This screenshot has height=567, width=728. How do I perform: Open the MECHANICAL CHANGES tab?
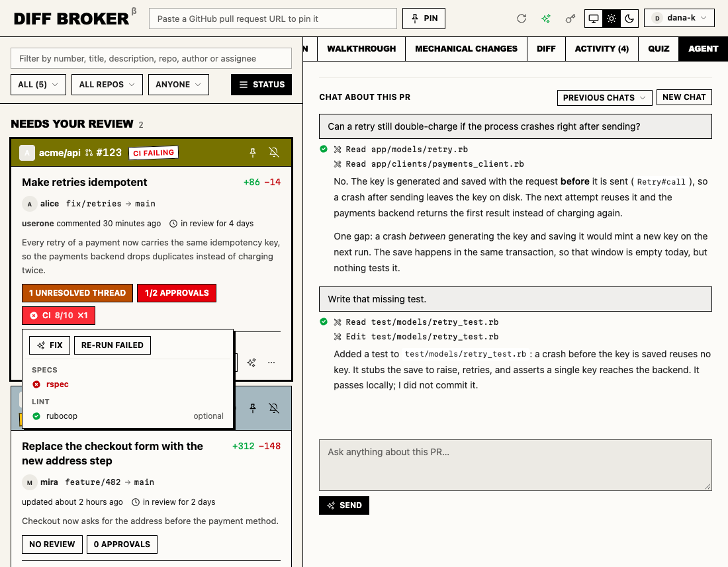coord(466,49)
